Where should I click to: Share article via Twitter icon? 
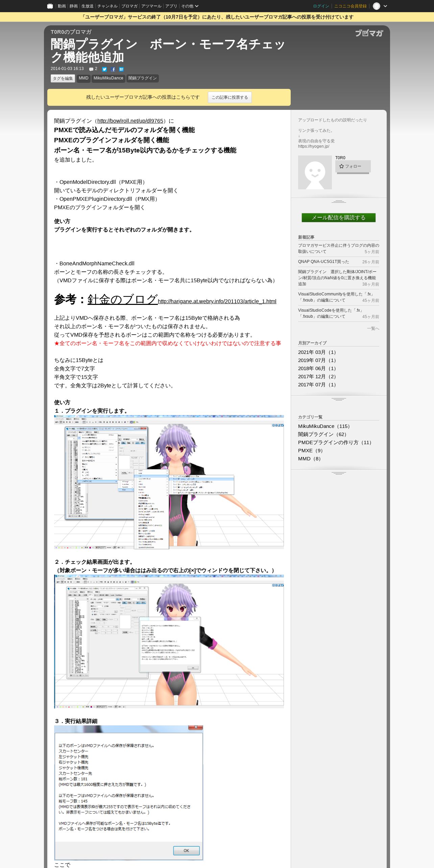tap(104, 69)
